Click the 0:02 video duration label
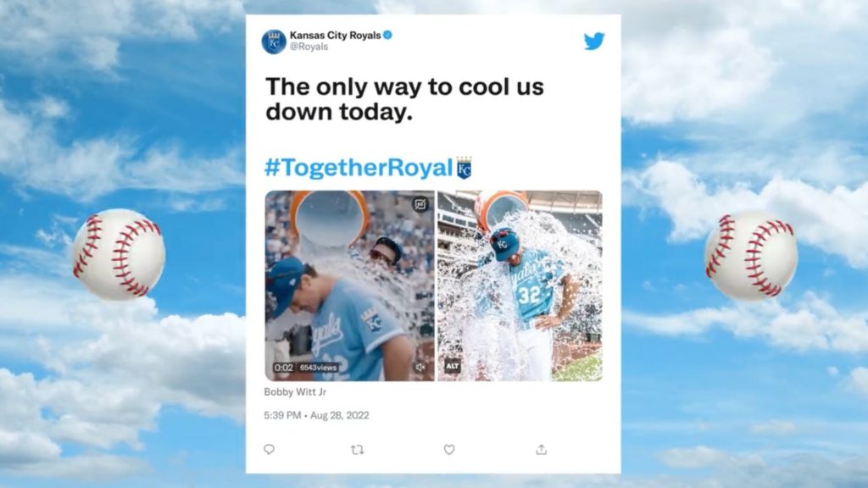 pyautogui.click(x=283, y=368)
